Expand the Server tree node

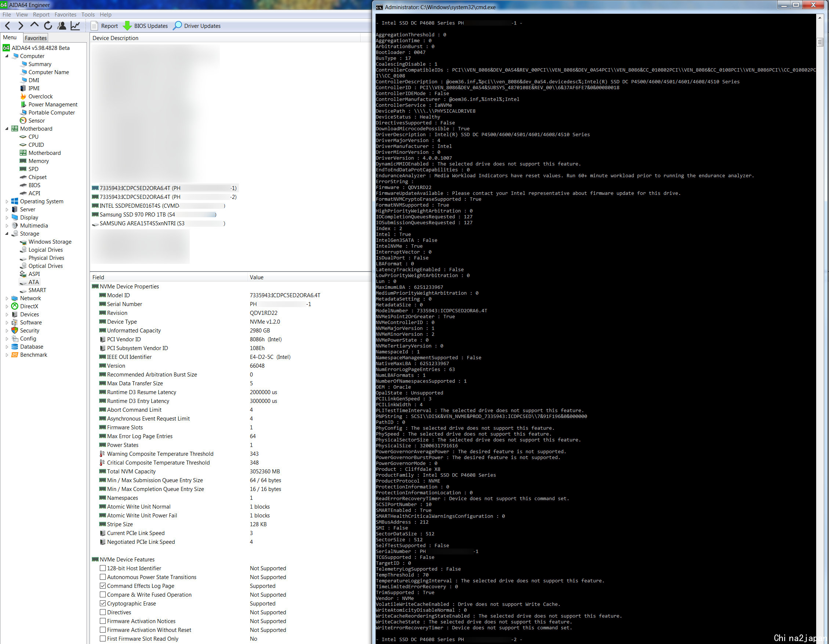tap(7, 210)
